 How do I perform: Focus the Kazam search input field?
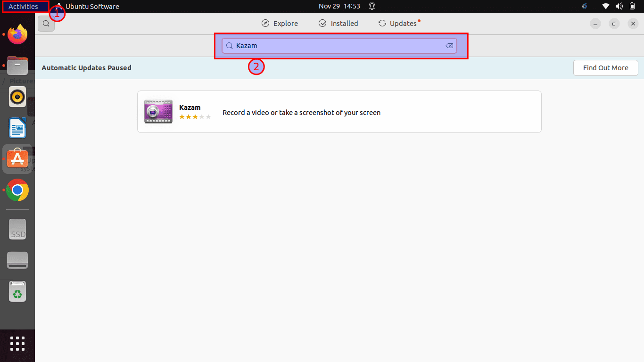[x=339, y=46]
